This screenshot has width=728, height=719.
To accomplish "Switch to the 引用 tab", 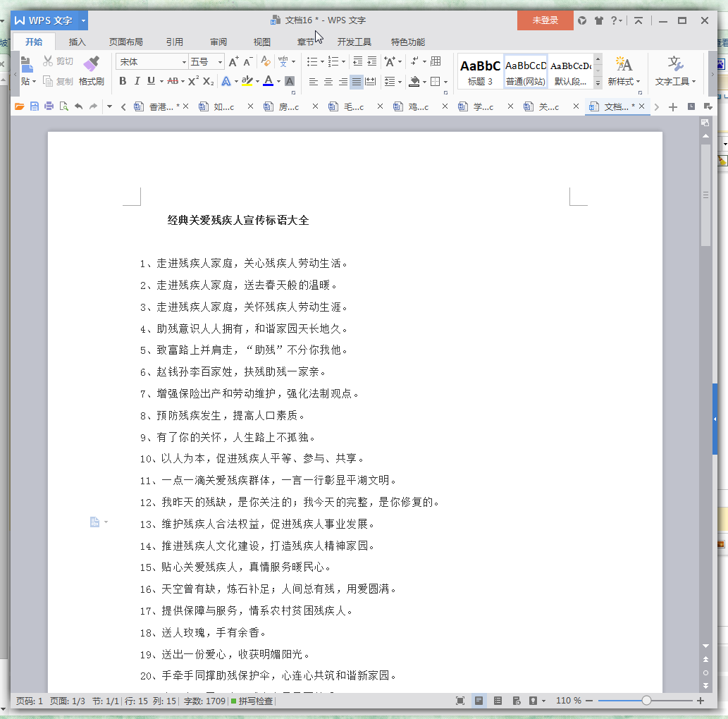I will (175, 42).
